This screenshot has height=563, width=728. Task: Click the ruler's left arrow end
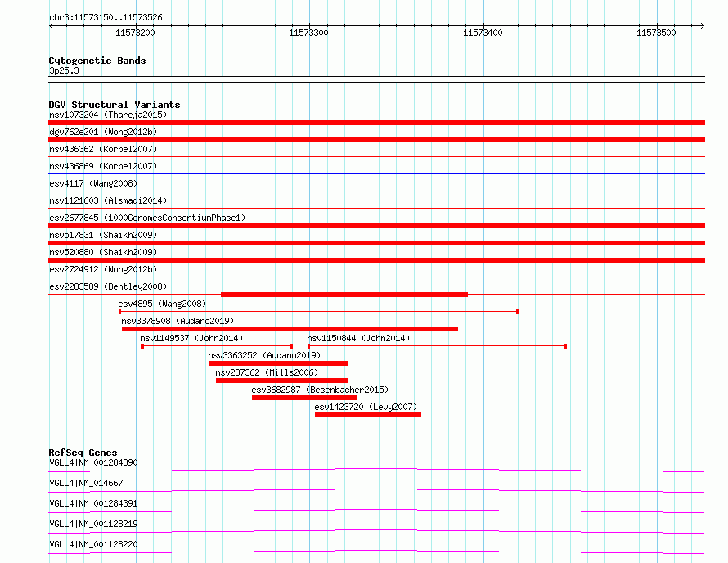click(x=51, y=25)
